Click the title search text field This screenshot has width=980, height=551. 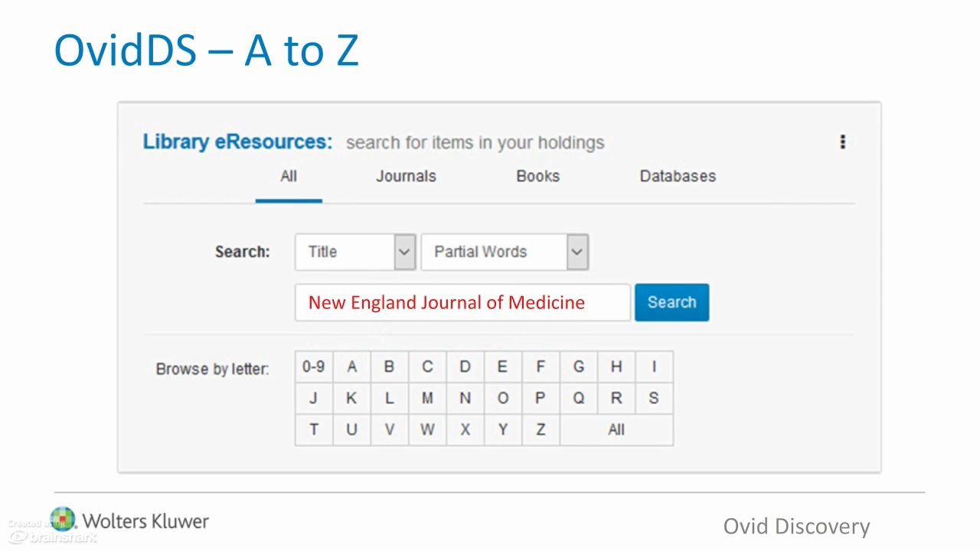pos(462,302)
